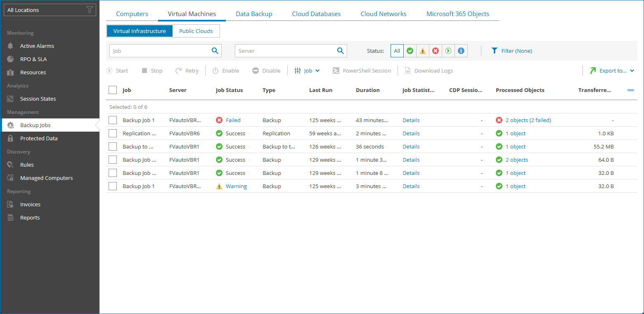Filter status by blue Info icon
The width and height of the screenshot is (644, 314).
461,51
